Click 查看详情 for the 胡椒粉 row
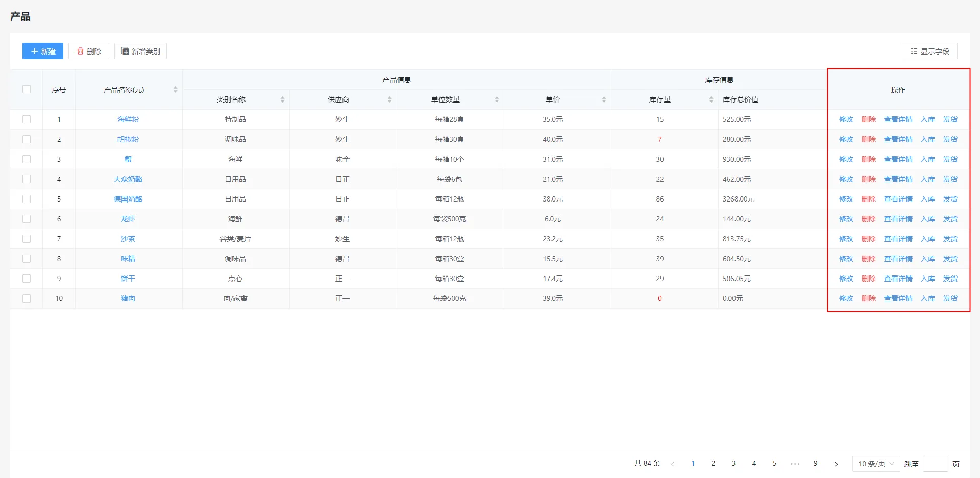 tap(898, 139)
